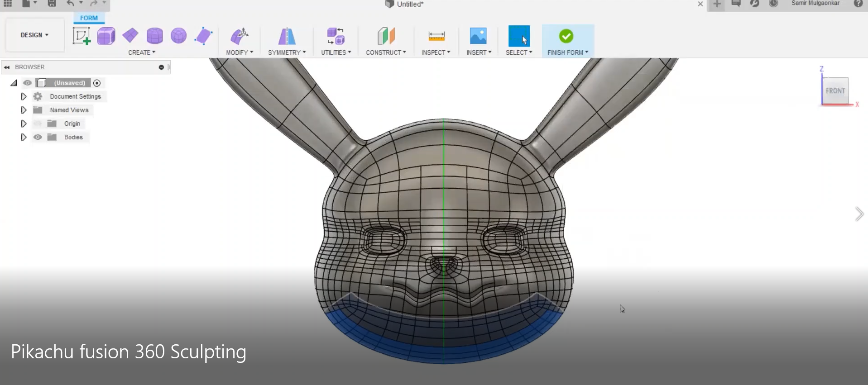Collapse the Unsaved root component
The height and width of the screenshot is (385, 868).
14,83
